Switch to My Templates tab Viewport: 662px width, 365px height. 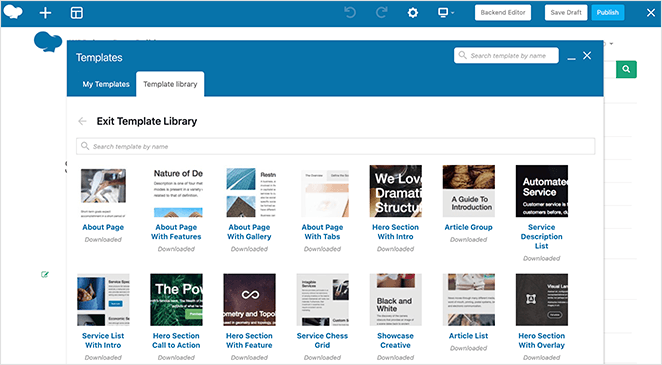click(x=106, y=84)
